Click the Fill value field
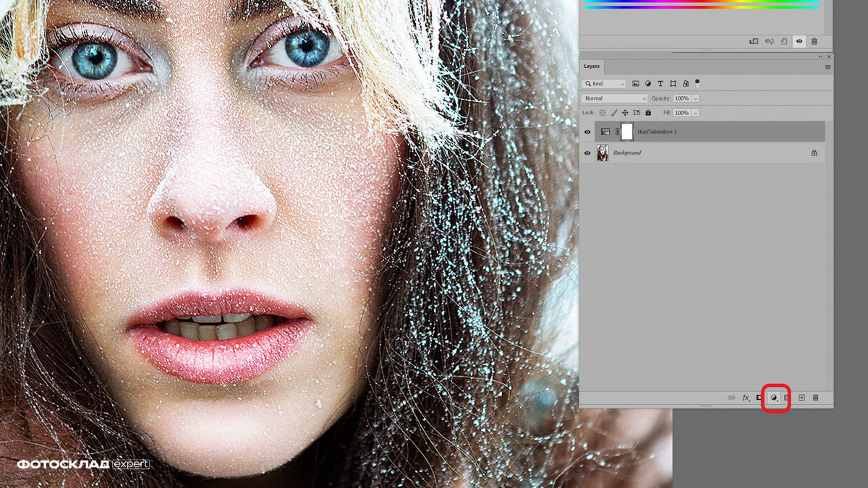 click(681, 113)
